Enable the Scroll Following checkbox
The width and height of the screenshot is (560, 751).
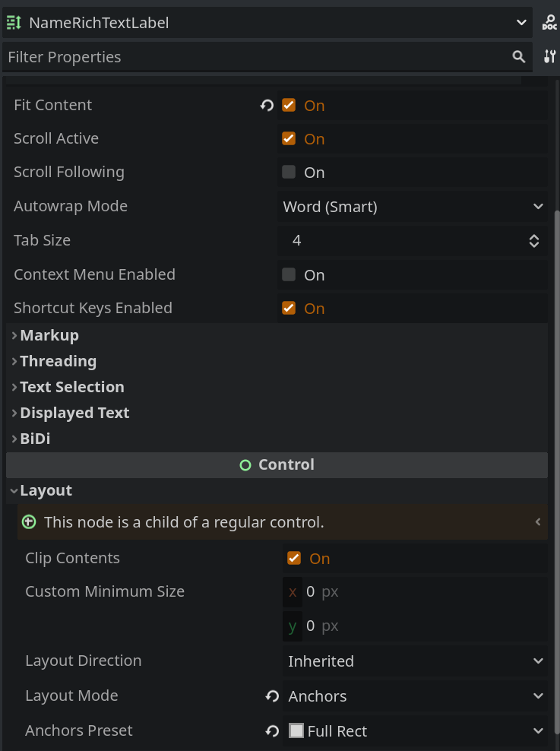[x=289, y=172]
